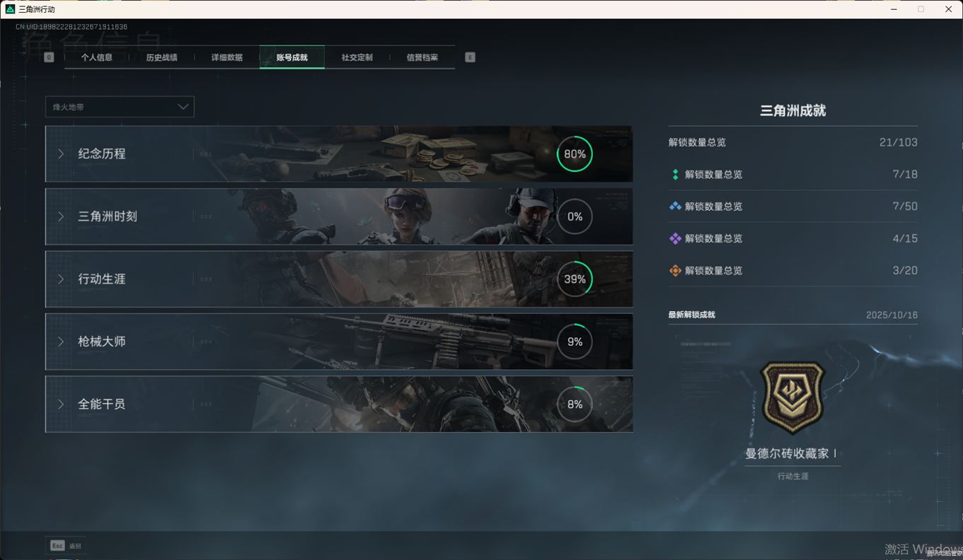Click the Delta Force app icon in title bar
963x560 pixels.
click(10, 9)
